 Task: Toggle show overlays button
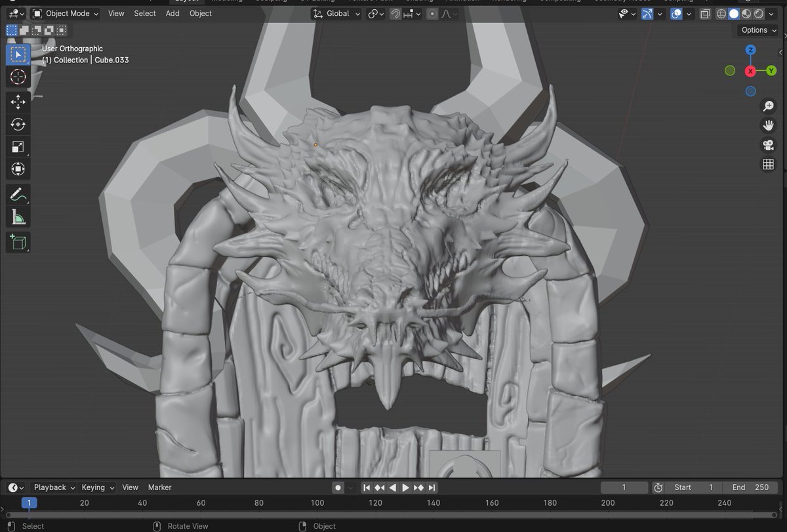676,13
